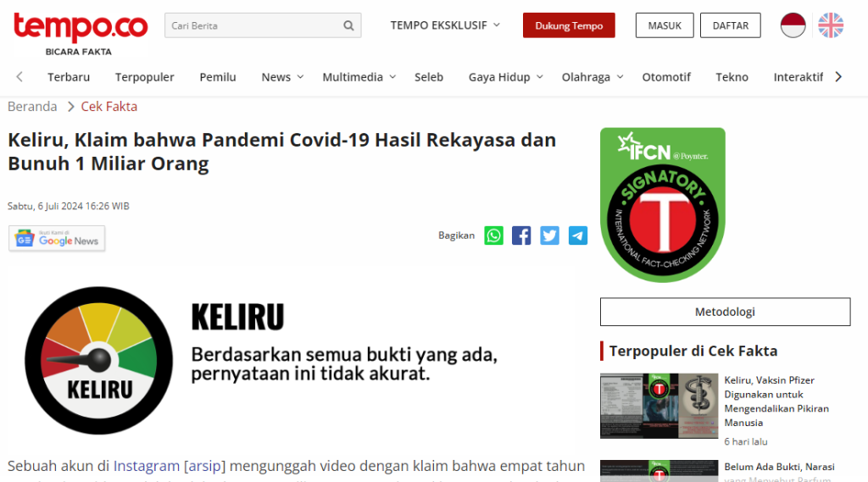The image size is (868, 482).
Task: Share article via Telegram
Action: tap(578, 235)
